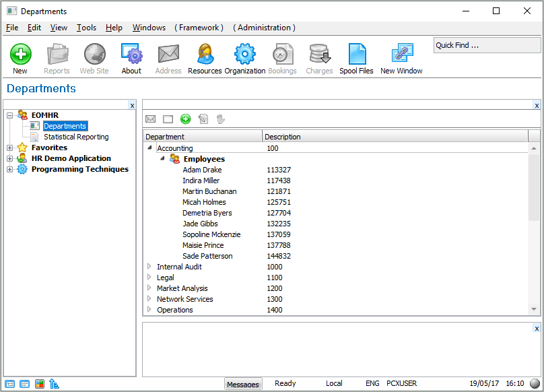
Task: Open a New Window via toolbar
Action: tap(401, 55)
